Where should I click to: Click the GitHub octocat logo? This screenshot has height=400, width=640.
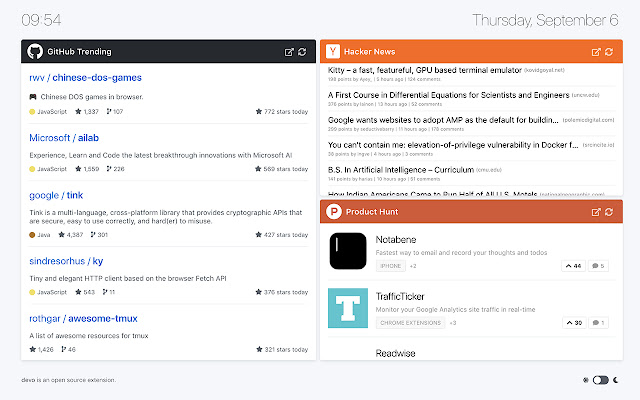click(x=34, y=51)
